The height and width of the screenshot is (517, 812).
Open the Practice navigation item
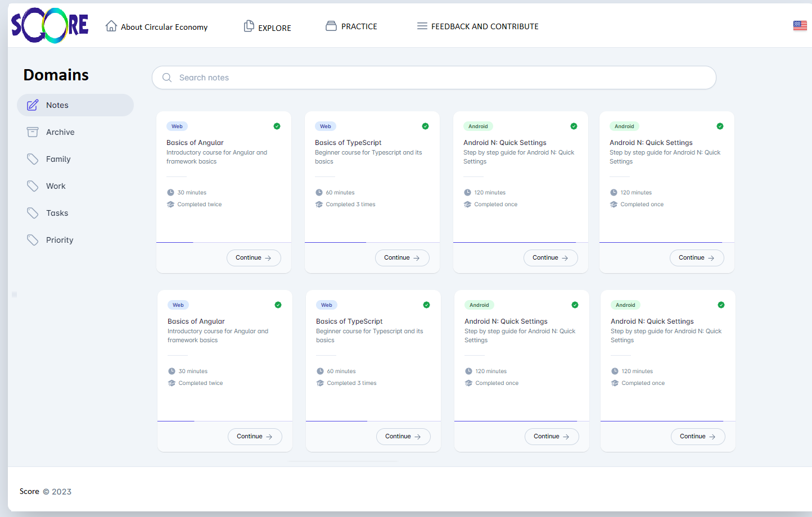(351, 26)
